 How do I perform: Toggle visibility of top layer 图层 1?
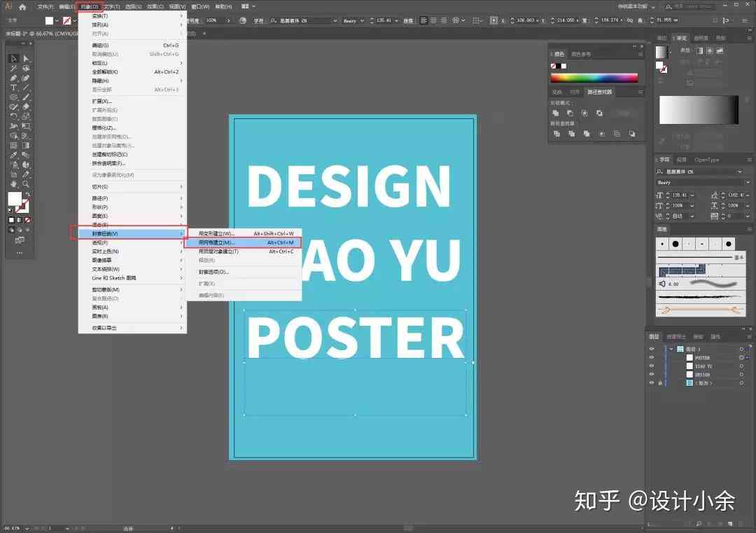point(652,349)
